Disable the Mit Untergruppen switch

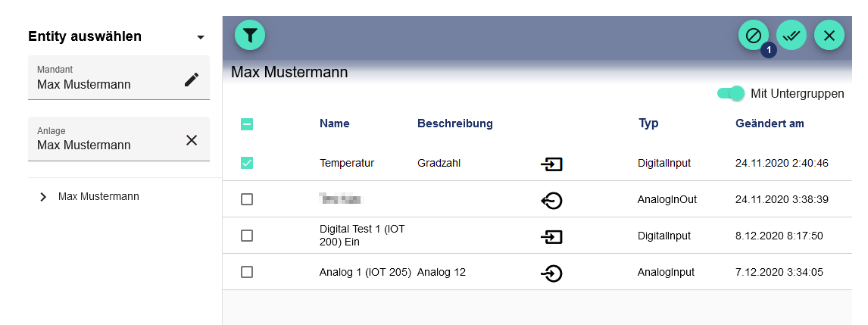(x=732, y=93)
